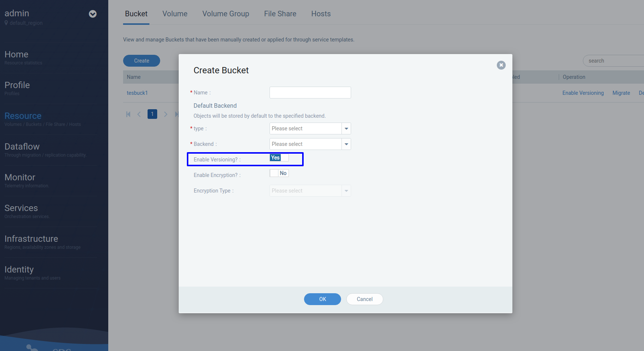Switch to the Volume tab

point(175,14)
